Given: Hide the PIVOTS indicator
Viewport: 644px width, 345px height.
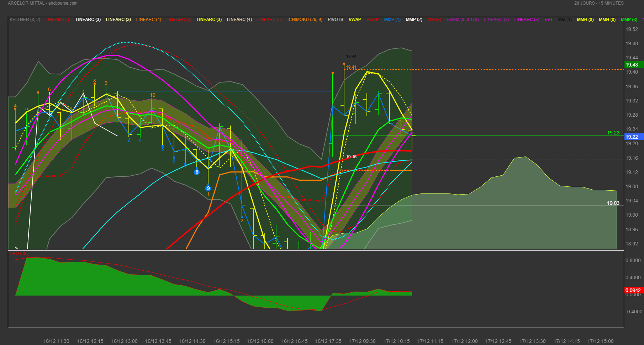Looking at the screenshot, I should click(x=336, y=20).
